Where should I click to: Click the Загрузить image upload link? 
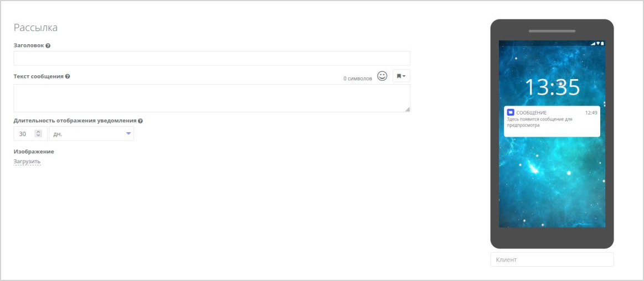tap(27, 162)
